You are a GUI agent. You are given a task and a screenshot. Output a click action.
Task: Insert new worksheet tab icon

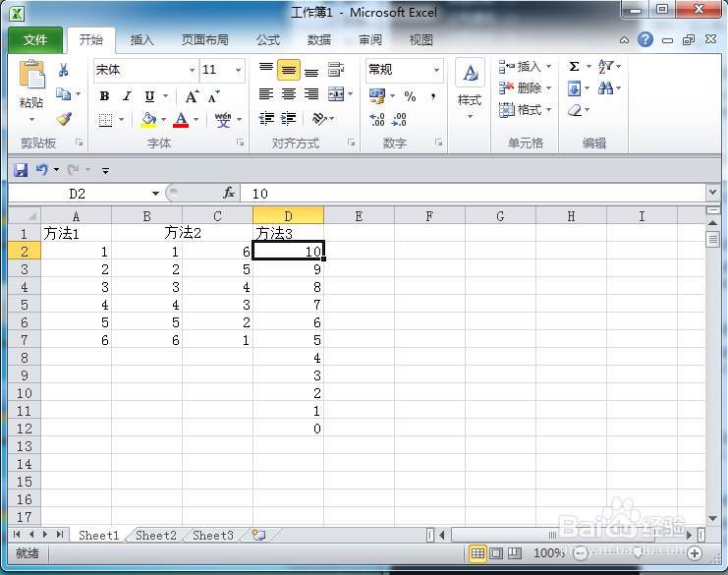tap(258, 535)
